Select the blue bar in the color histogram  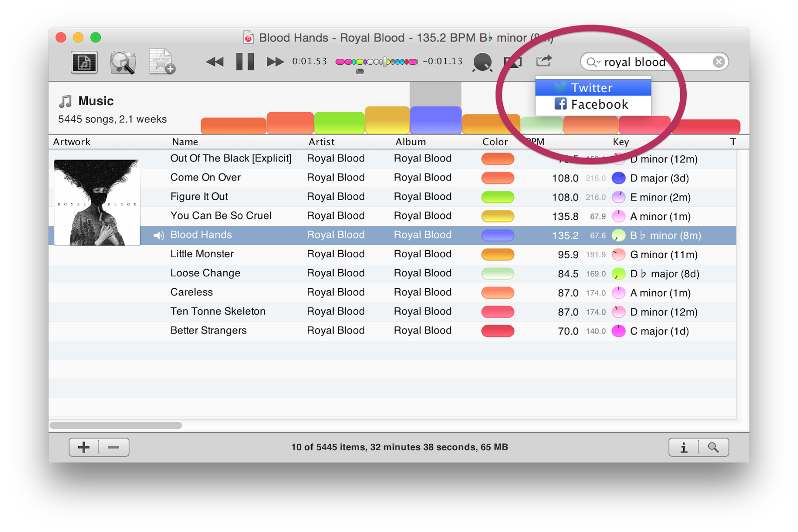tap(435, 120)
